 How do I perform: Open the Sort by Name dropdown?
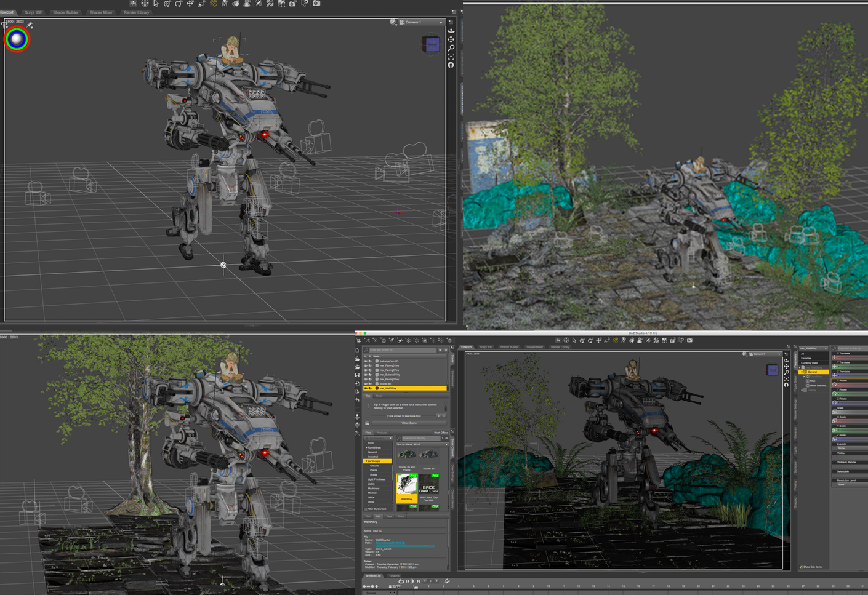tap(422, 444)
